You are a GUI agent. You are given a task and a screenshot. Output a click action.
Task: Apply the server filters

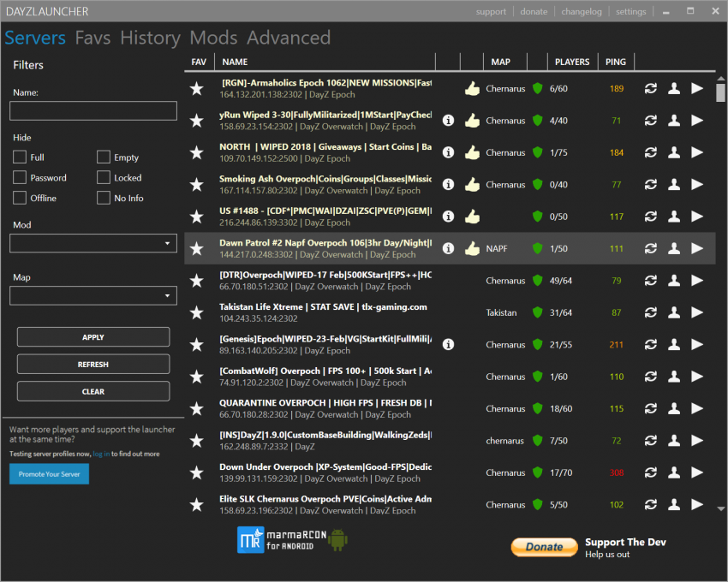tap(93, 337)
